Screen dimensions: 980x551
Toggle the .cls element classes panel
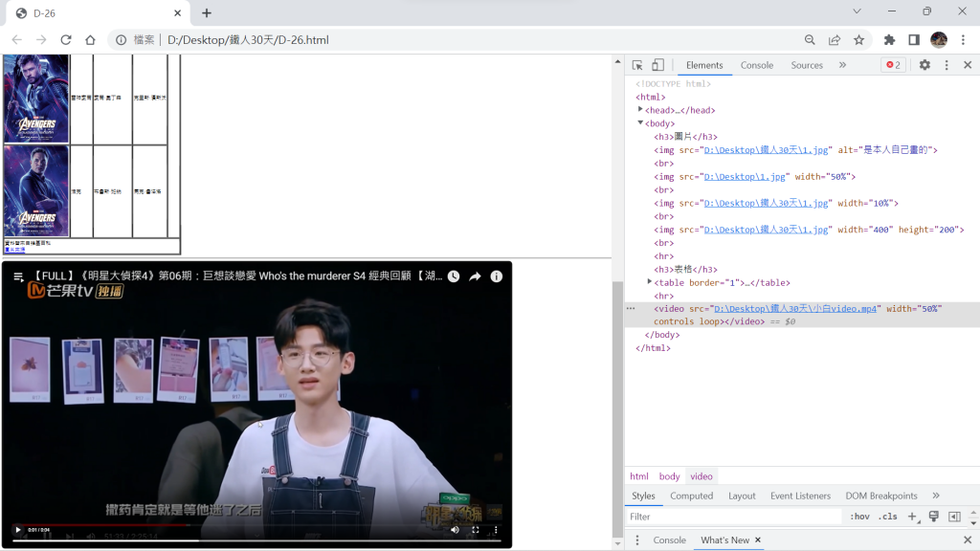coord(887,517)
